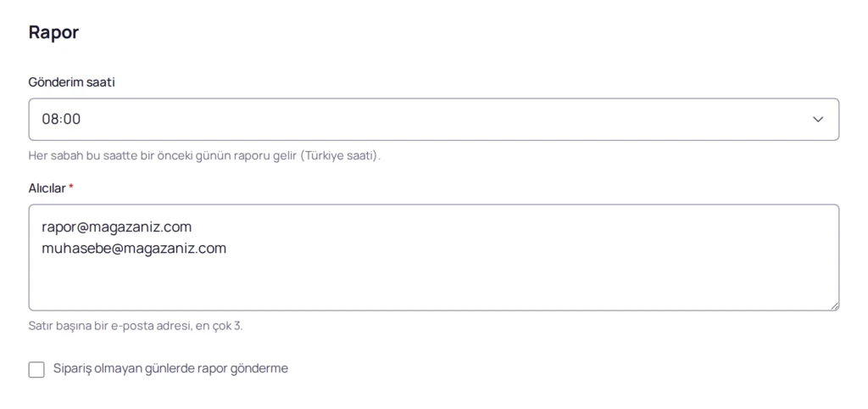Click the Her sabah bu saatte helper line
The height and width of the screenshot is (409, 868).
coord(205,156)
